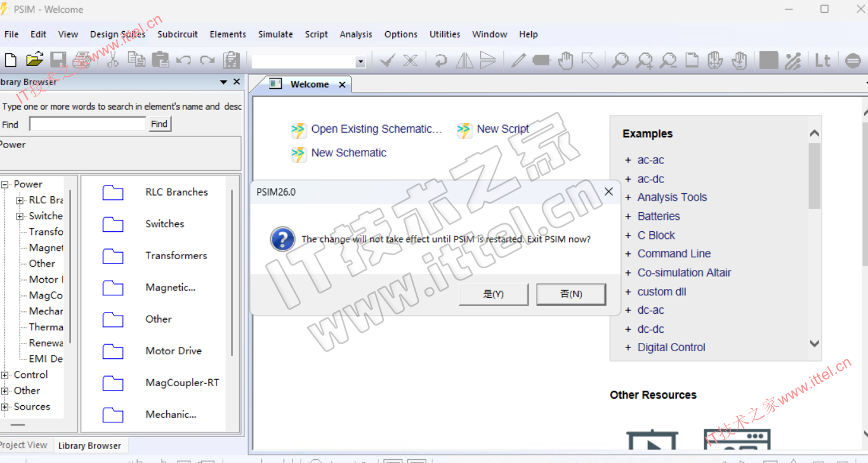
Task: Click the Find search text field
Action: pos(88,124)
